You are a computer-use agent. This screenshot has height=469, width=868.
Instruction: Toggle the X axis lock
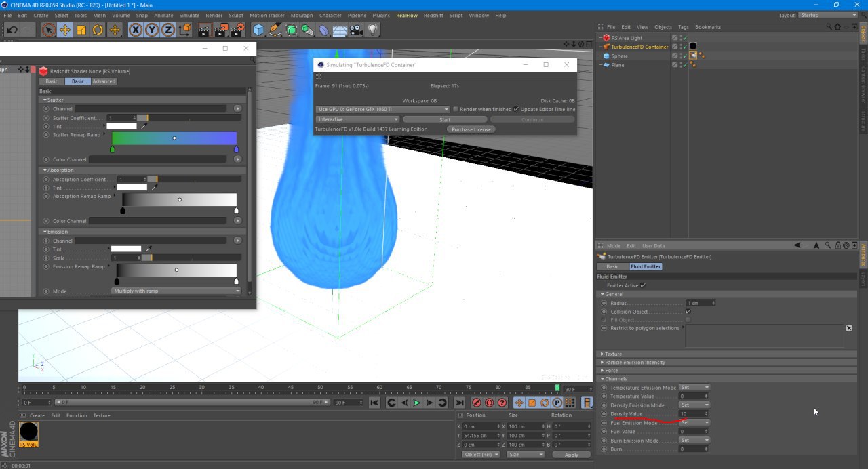(x=136, y=30)
